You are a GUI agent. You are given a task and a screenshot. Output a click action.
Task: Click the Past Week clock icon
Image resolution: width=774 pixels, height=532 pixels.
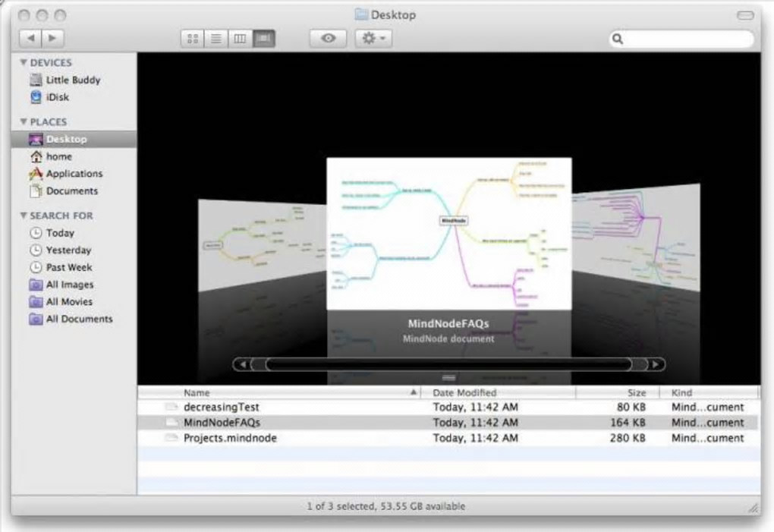pos(36,267)
